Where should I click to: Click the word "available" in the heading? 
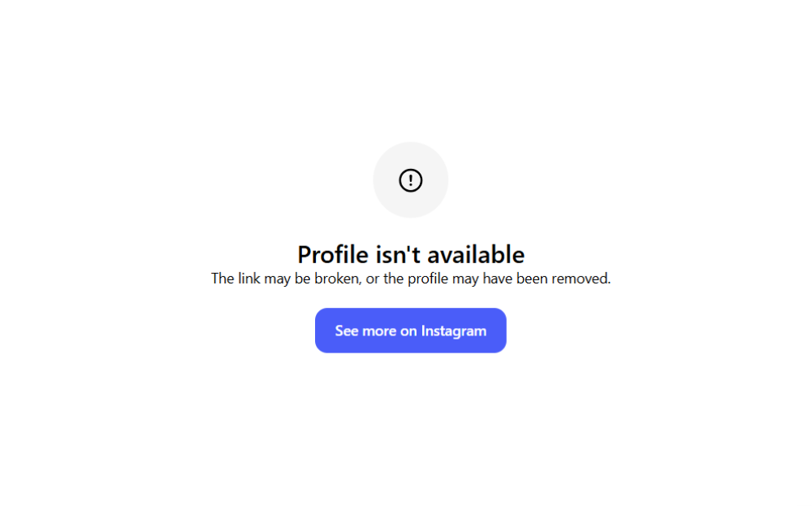coord(475,254)
